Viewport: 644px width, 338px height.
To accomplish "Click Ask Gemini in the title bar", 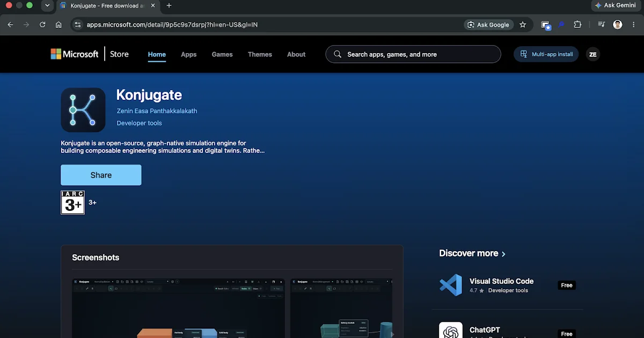I will 616,5.
